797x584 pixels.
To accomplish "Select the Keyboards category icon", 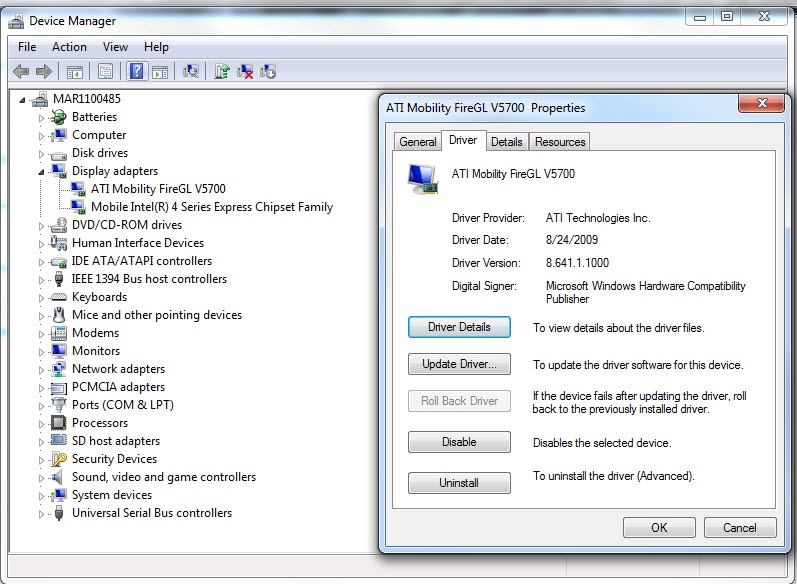I will coord(59,297).
